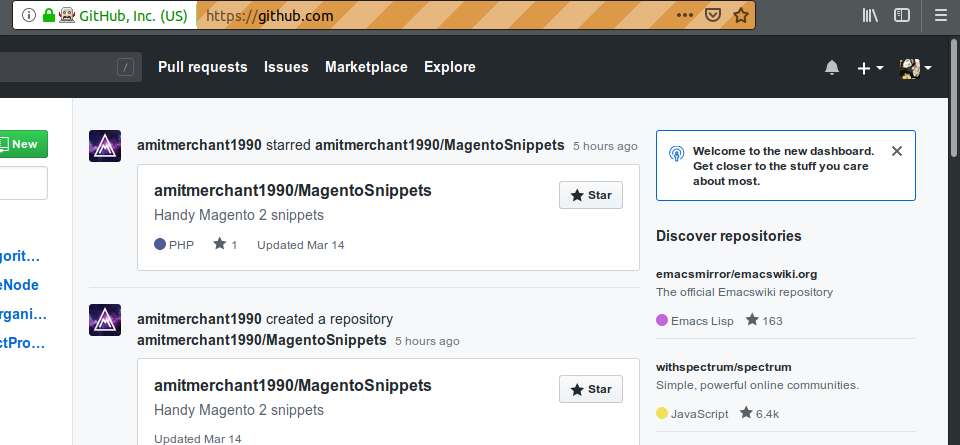960x445 pixels.
Task: Open the user avatar profile dropdown
Action: point(915,68)
